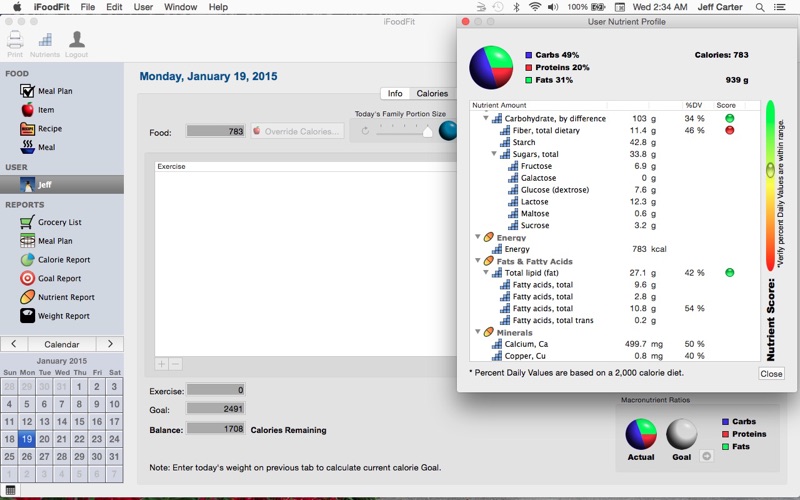Collapse the Energy group
The image size is (800, 500).
click(478, 237)
